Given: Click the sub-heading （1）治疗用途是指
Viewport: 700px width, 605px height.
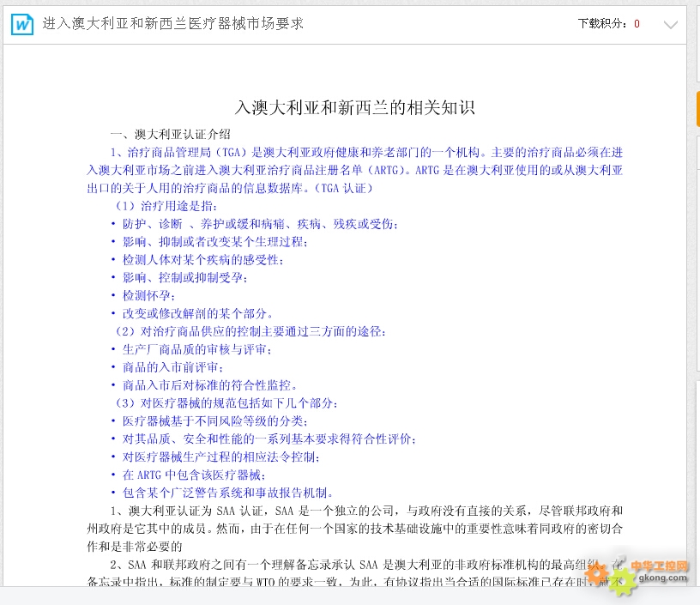Looking at the screenshot, I should point(166,206).
